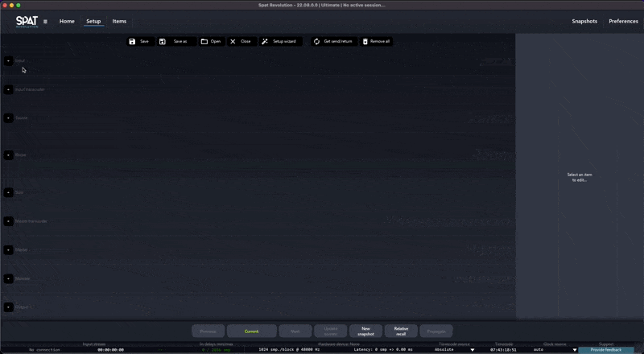Collapse the Master row
Screen dimensions: 644x354
tap(8, 249)
